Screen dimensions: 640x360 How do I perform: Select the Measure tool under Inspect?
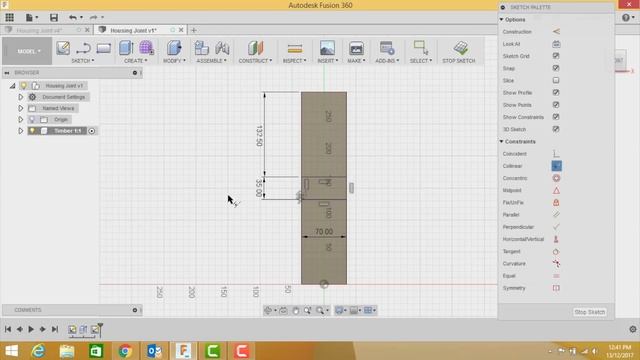click(x=294, y=48)
